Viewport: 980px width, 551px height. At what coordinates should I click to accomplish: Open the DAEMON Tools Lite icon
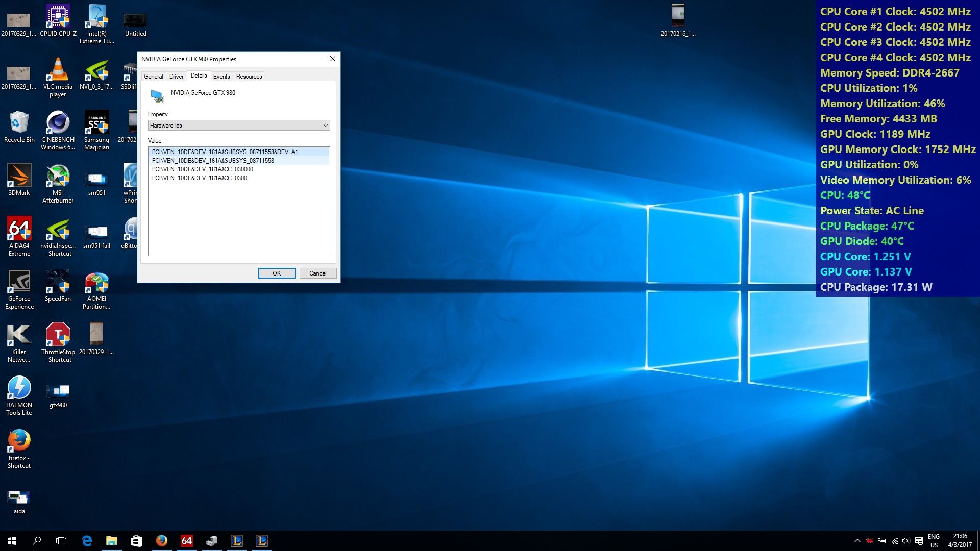[19, 389]
